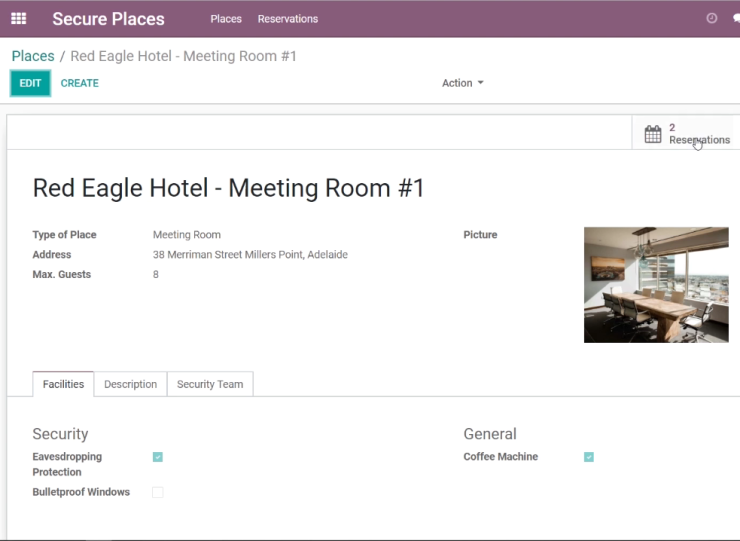Open the Places menu in top bar

tap(226, 19)
